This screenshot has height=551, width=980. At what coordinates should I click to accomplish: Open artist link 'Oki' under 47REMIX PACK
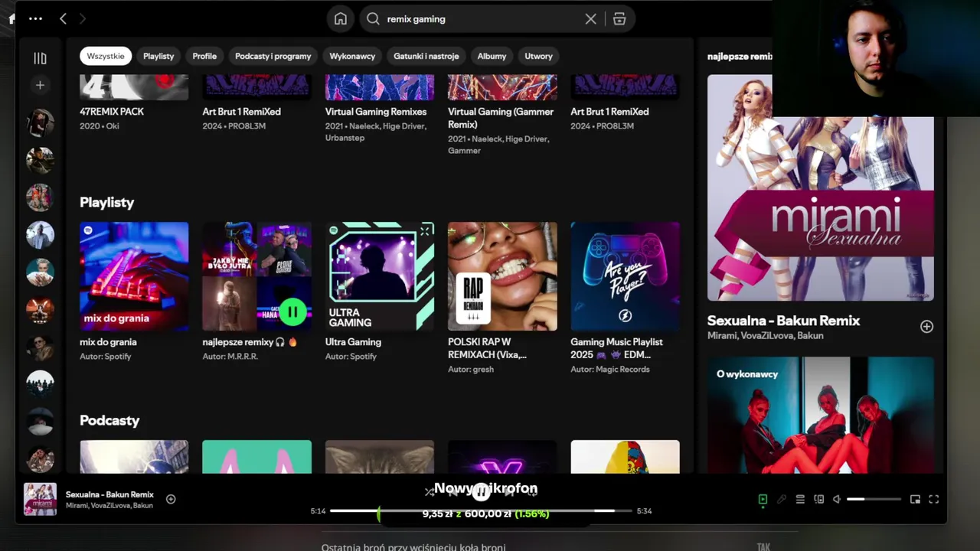[x=113, y=126]
